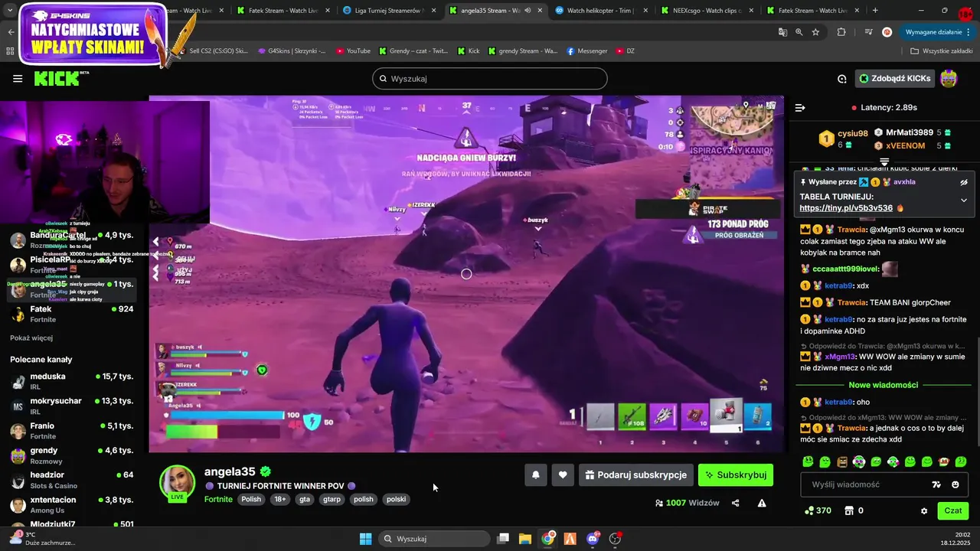Send message with Czat button
Screen dimensions: 980x551
pyautogui.click(x=953, y=510)
